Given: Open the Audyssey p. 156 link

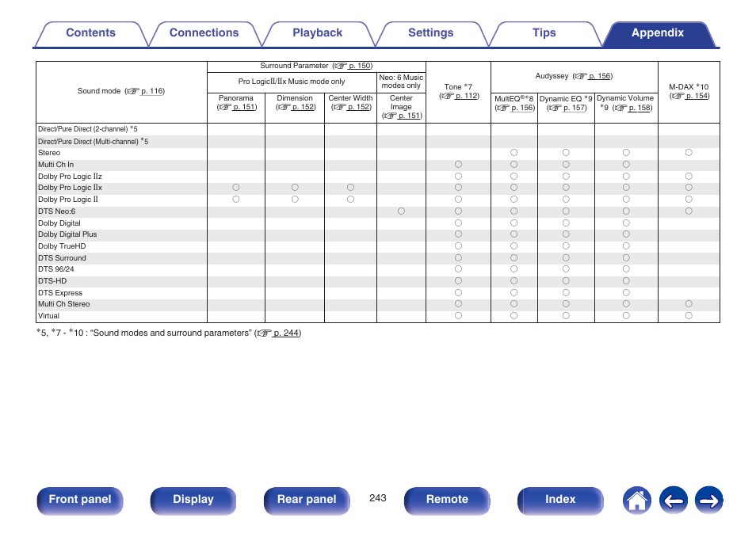Looking at the screenshot, I should pos(600,76).
